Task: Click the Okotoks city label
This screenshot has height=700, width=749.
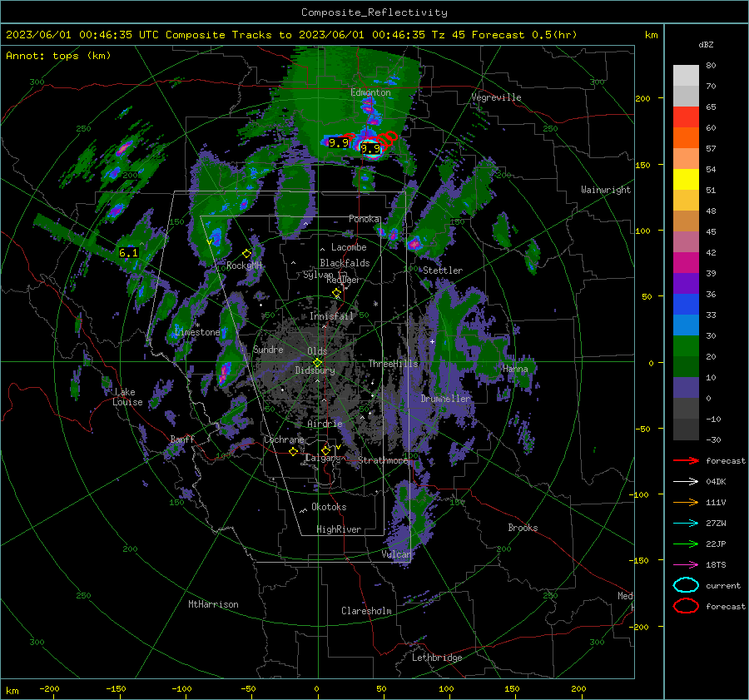Action: [x=329, y=507]
